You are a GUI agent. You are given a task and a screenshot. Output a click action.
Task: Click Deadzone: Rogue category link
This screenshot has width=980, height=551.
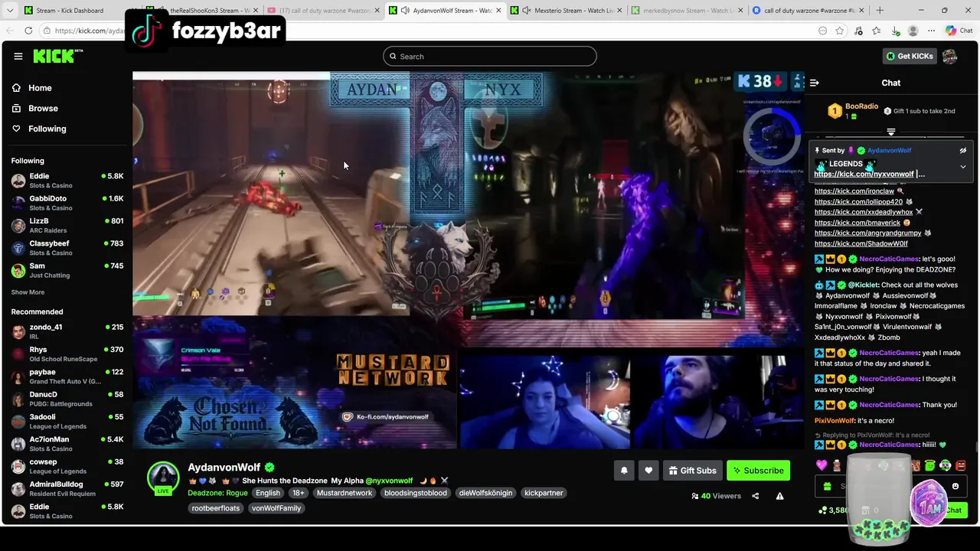(x=217, y=493)
